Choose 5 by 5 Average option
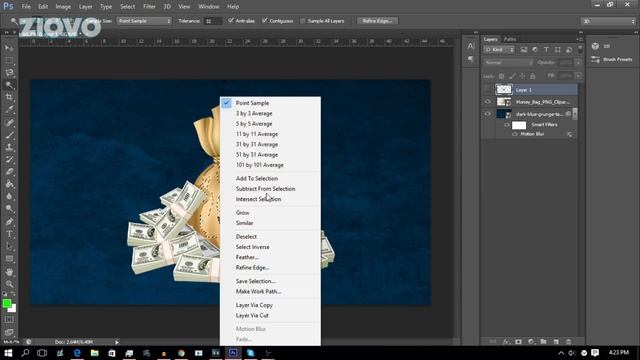The height and width of the screenshot is (360, 640). click(254, 124)
